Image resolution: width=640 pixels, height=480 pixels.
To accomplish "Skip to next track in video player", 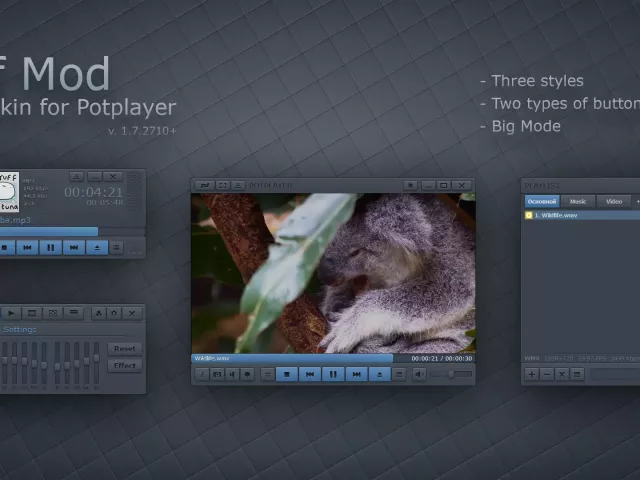I will click(356, 374).
